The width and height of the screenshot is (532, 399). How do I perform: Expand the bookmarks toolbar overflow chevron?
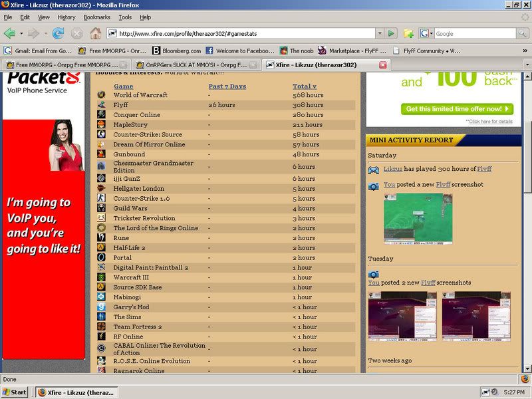(525, 50)
